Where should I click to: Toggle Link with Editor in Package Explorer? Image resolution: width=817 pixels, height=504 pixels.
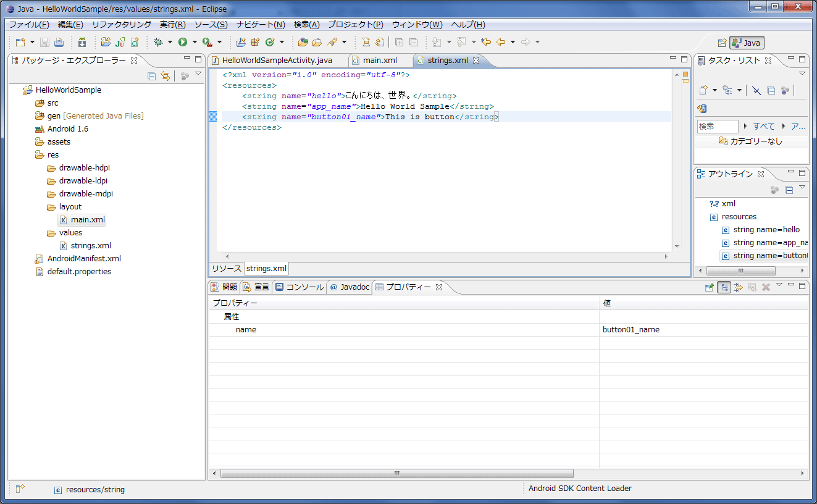165,76
